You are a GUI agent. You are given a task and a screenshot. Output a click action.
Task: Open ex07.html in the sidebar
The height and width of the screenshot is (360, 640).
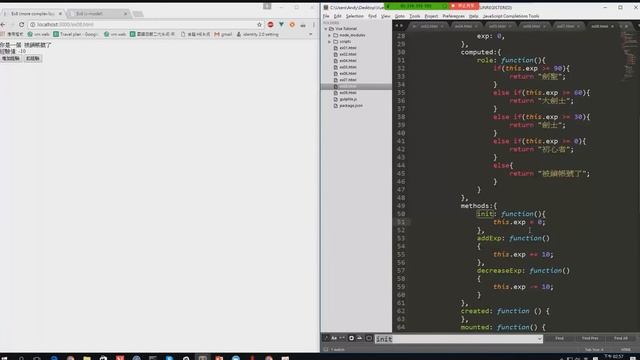pos(347,80)
